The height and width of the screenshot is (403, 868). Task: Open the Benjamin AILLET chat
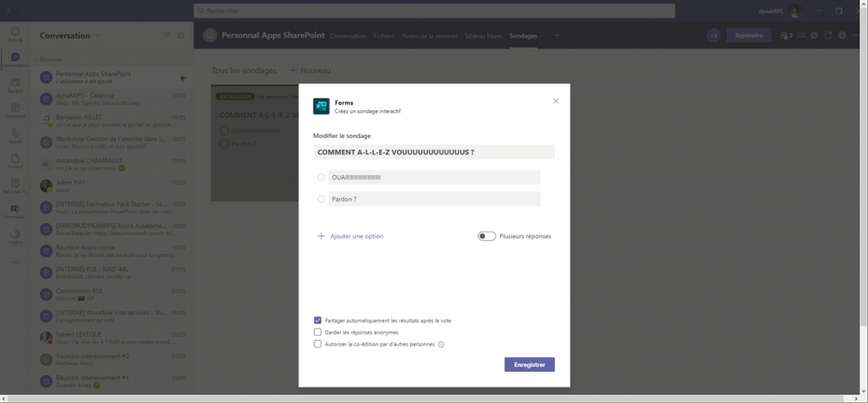click(113, 120)
